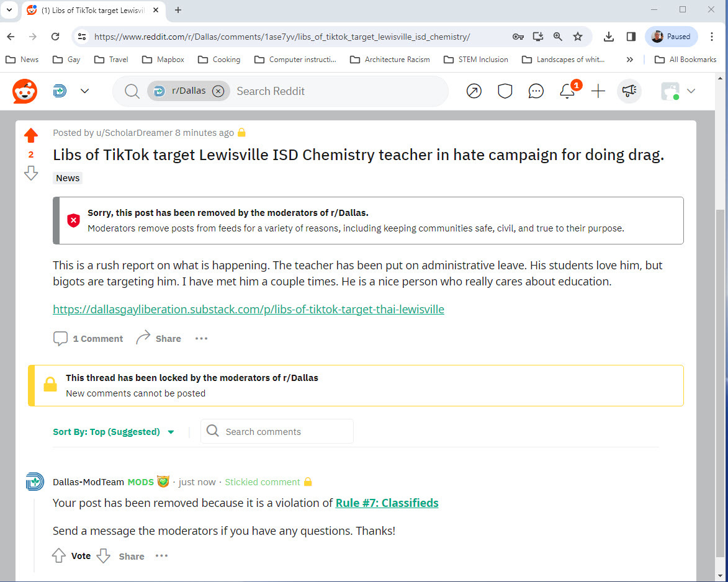This screenshot has width=728, height=582.
Task: Open u/ScholarDreamer profile link
Action: point(134,133)
